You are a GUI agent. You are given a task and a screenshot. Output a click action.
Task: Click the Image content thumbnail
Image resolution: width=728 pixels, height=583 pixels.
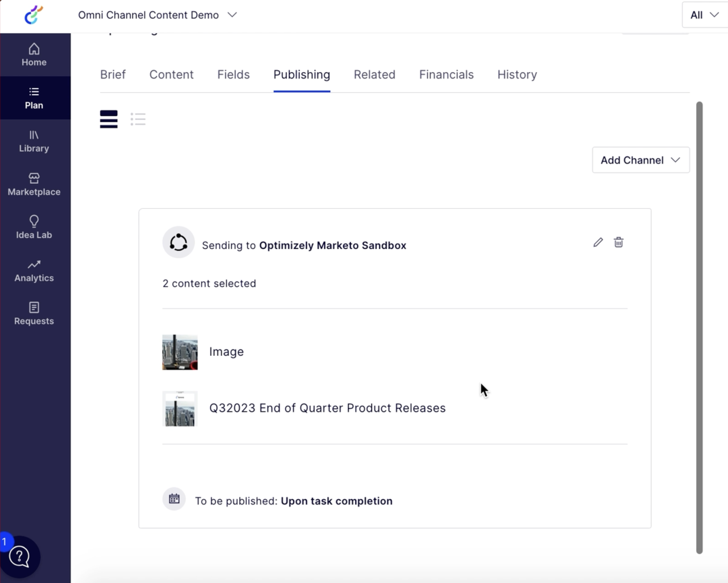pyautogui.click(x=180, y=352)
